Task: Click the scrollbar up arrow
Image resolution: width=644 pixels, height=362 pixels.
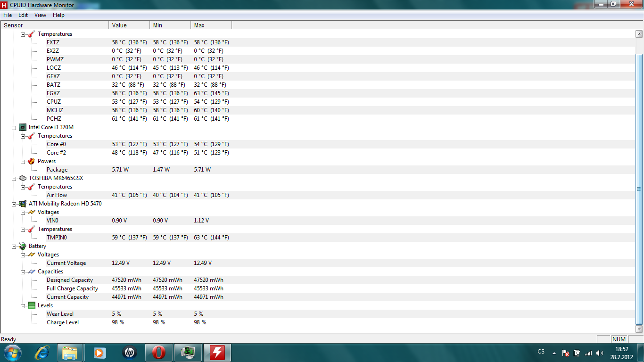Action: pos(639,34)
